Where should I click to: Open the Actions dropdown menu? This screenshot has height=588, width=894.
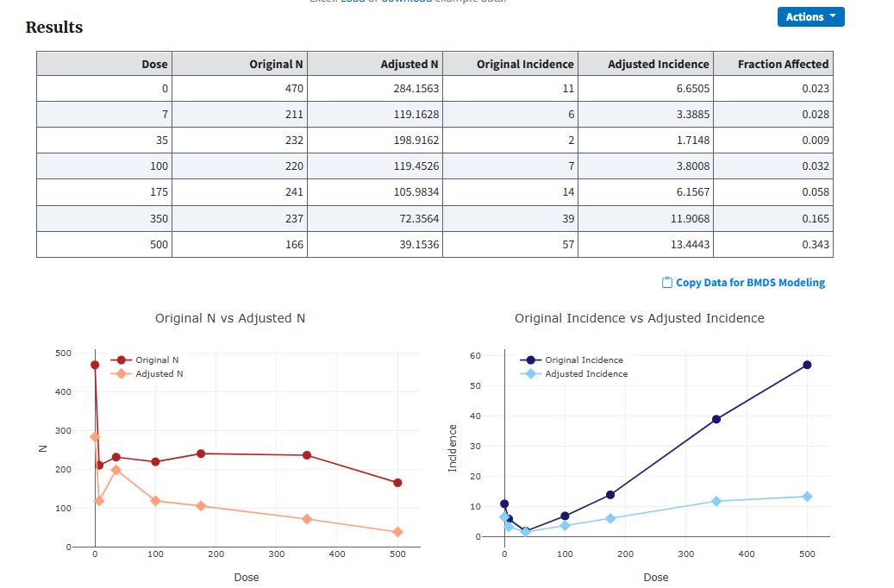click(x=810, y=16)
